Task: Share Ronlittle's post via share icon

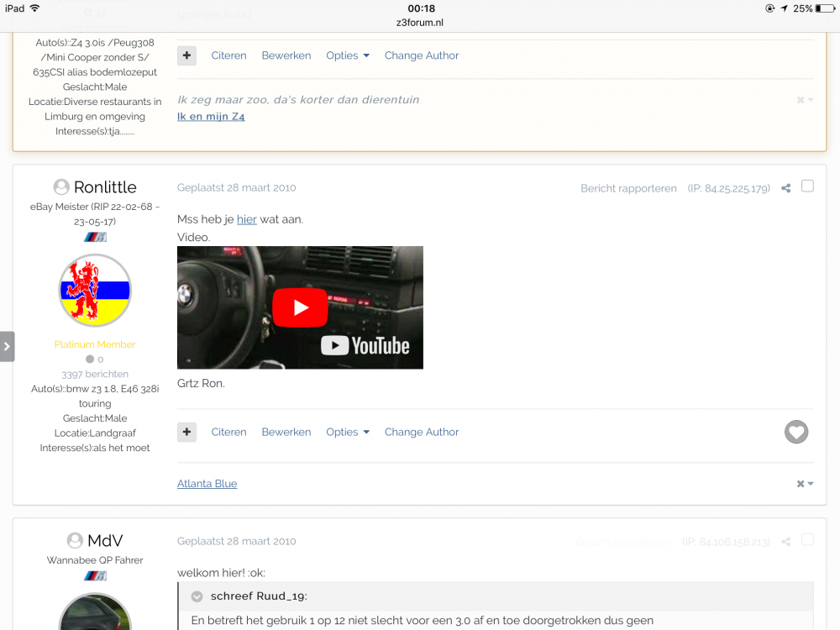Action: coord(786,188)
